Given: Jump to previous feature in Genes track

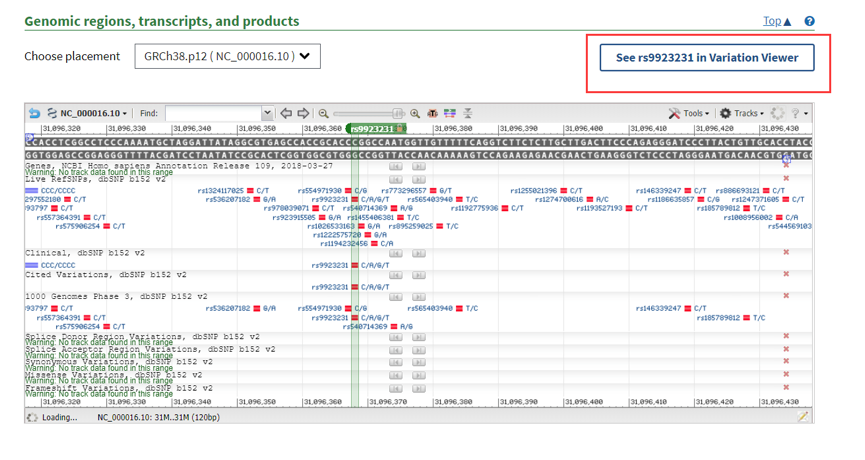Looking at the screenshot, I should [x=396, y=166].
